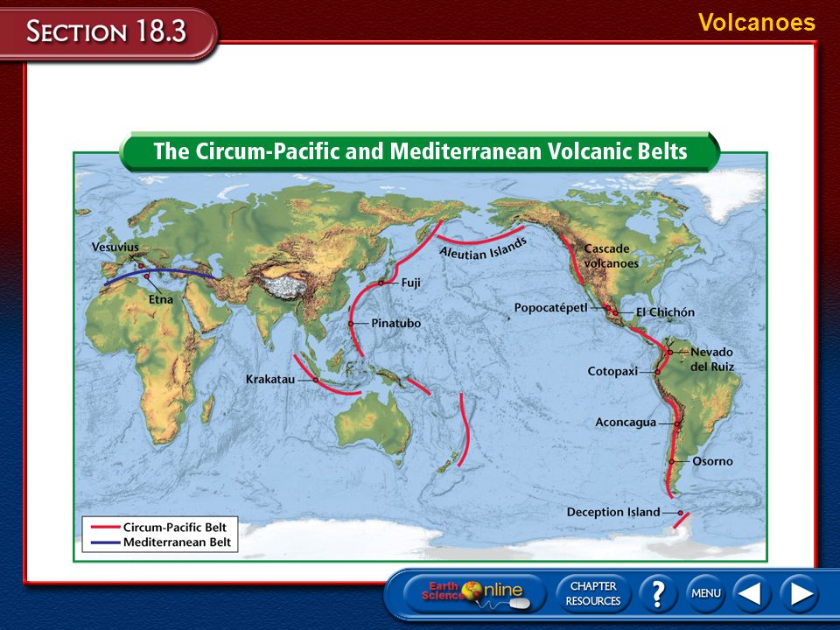Click the Aleutian Islands label

pyautogui.click(x=484, y=249)
